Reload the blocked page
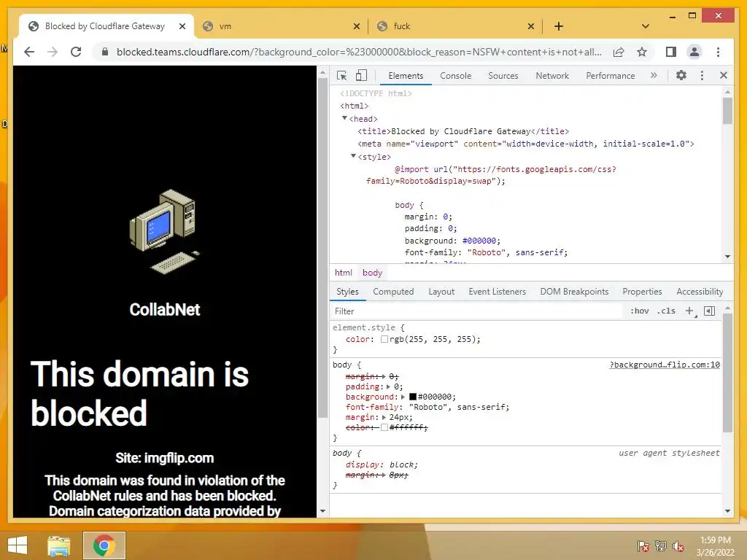 point(76,52)
